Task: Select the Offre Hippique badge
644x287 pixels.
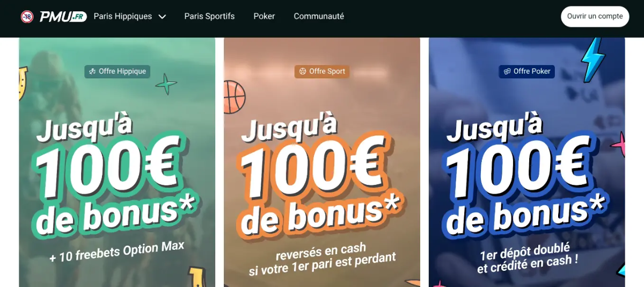Action: click(117, 71)
